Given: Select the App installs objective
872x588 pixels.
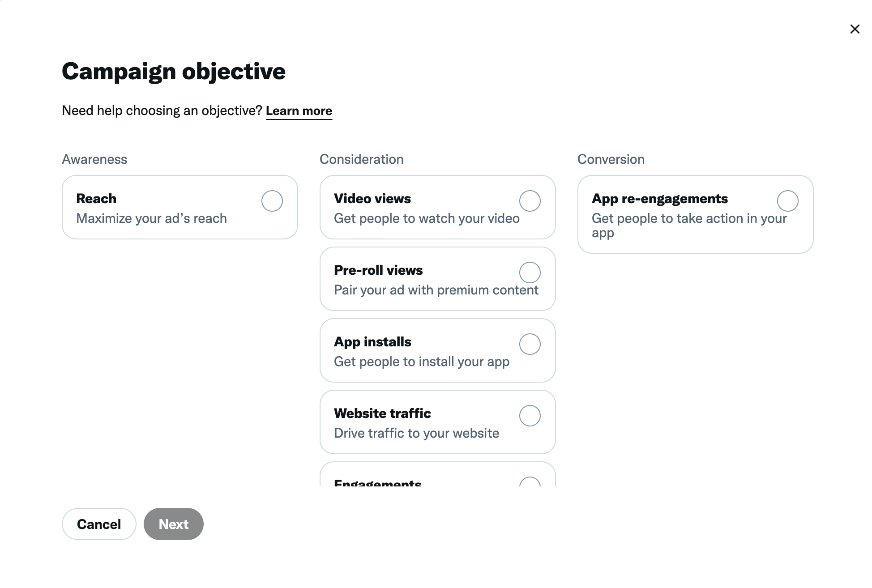Looking at the screenshot, I should (530, 344).
